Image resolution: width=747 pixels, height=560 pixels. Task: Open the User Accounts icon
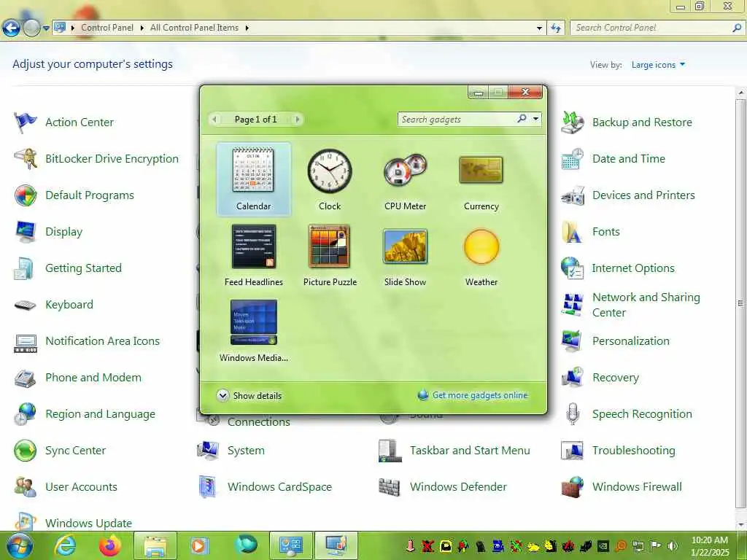tap(26, 486)
